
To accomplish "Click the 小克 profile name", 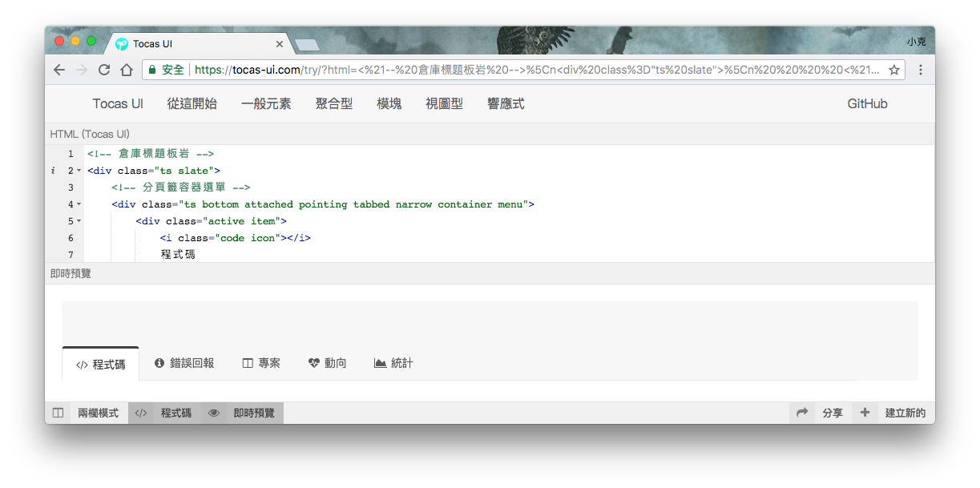I will pyautogui.click(x=917, y=41).
